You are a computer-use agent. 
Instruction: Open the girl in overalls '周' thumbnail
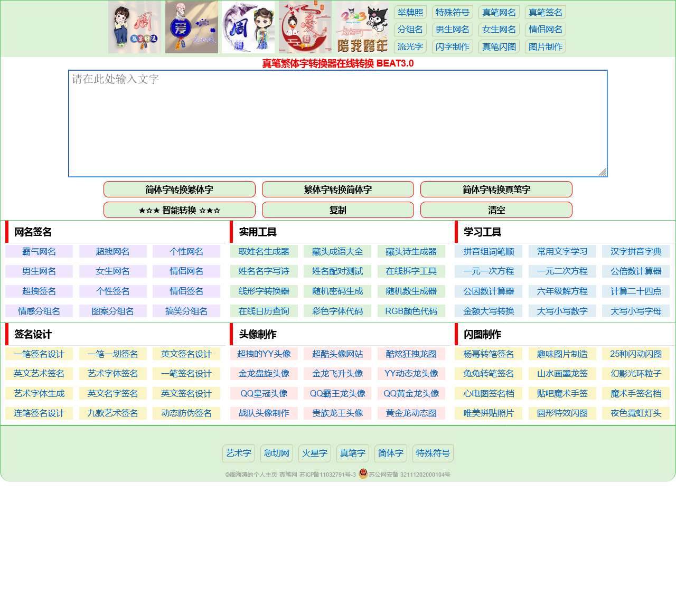click(135, 27)
